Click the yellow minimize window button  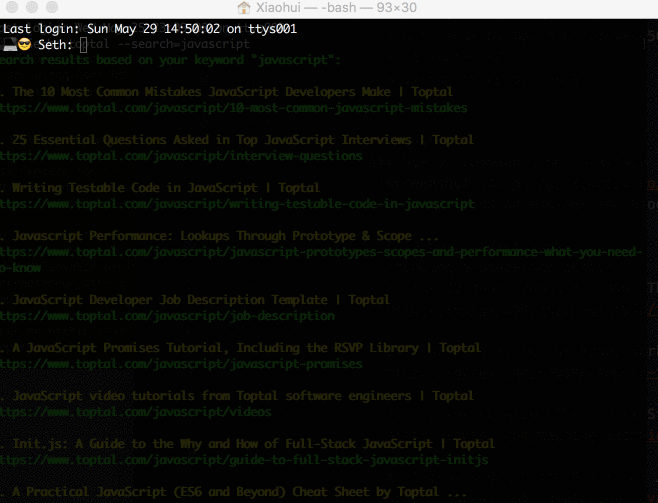click(x=32, y=7)
